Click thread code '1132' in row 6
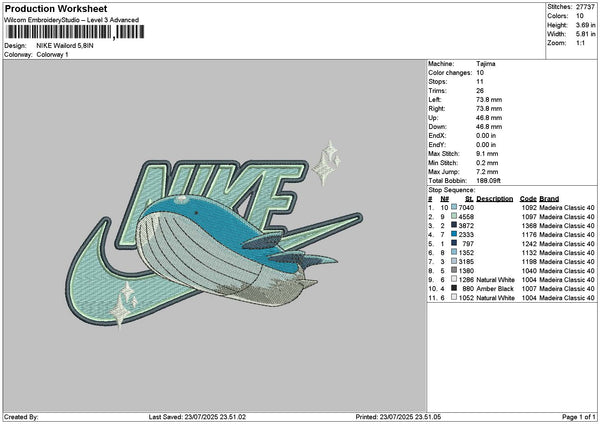 (529, 253)
